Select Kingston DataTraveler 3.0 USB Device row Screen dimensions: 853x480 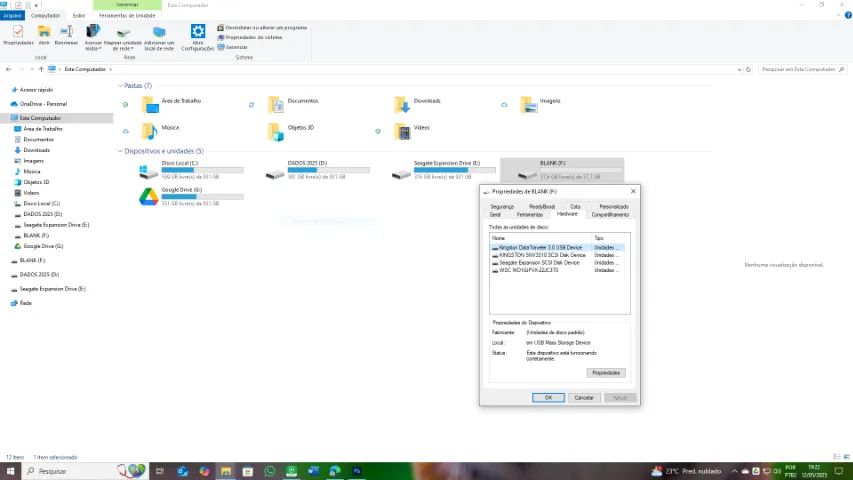pos(558,248)
